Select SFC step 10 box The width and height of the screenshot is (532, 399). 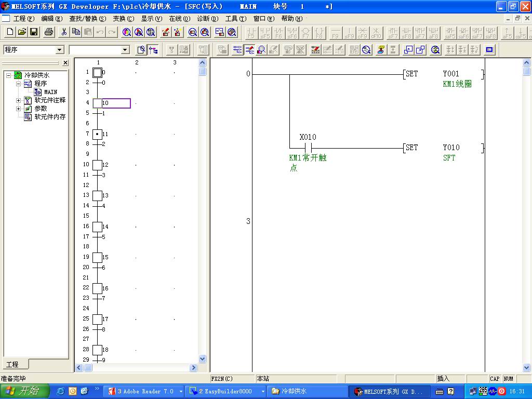click(98, 103)
